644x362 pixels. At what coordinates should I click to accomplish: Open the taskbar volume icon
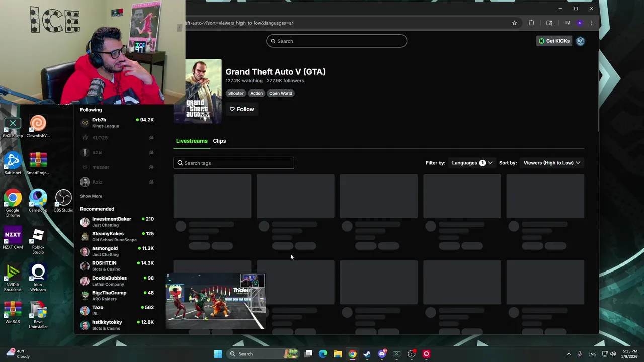tap(613, 354)
